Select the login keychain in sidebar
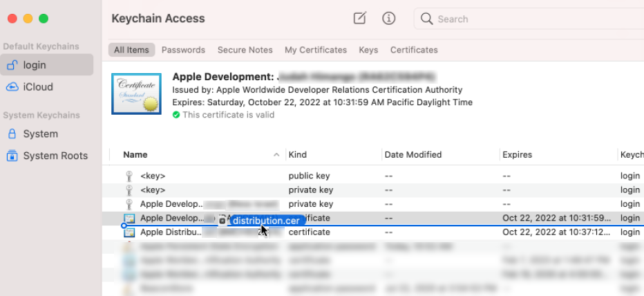The height and width of the screenshot is (296, 644). click(x=35, y=65)
